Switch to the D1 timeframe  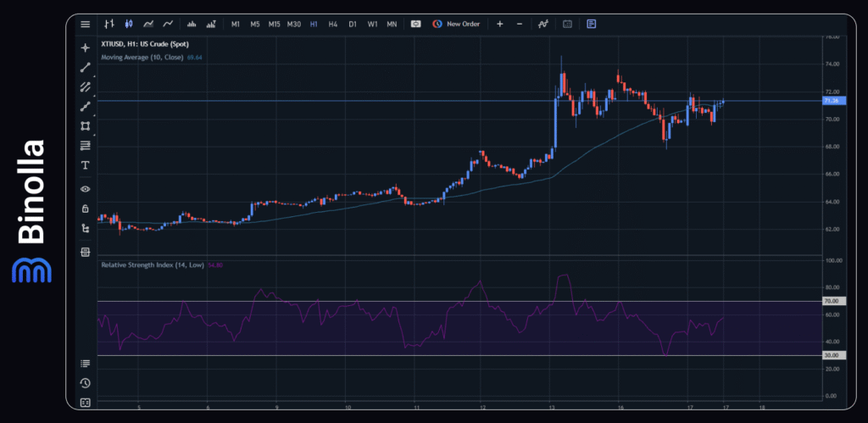(x=352, y=24)
